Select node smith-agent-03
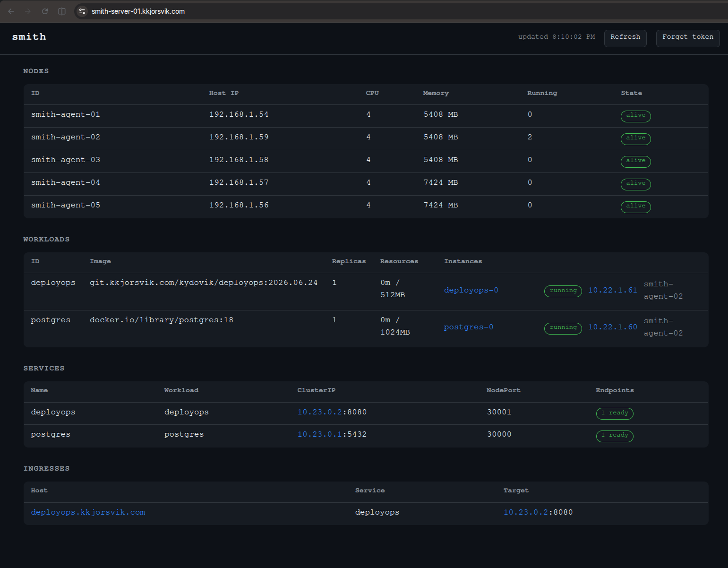 click(x=65, y=160)
